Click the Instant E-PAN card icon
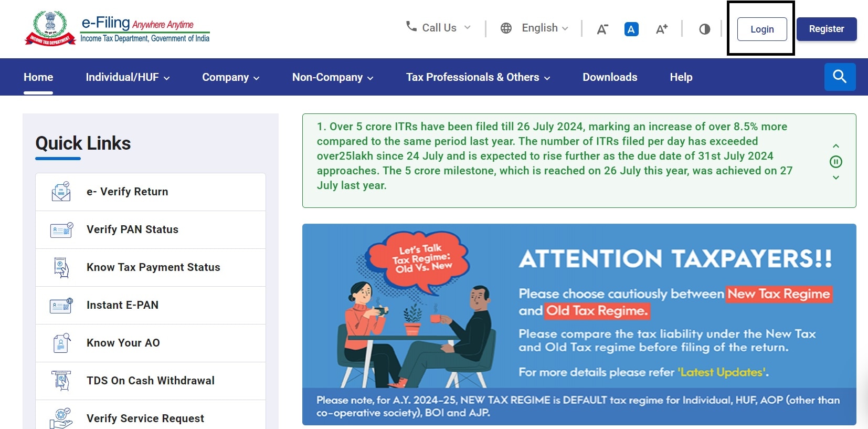 (x=61, y=305)
